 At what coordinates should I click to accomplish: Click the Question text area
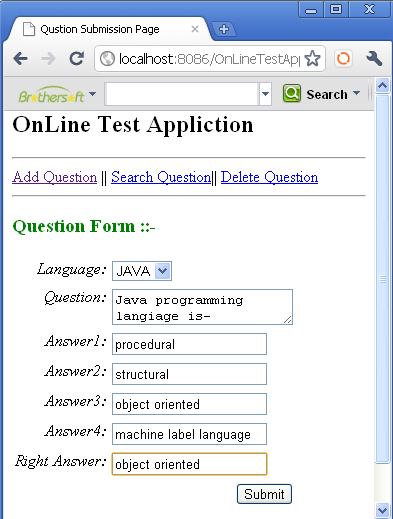coord(202,307)
